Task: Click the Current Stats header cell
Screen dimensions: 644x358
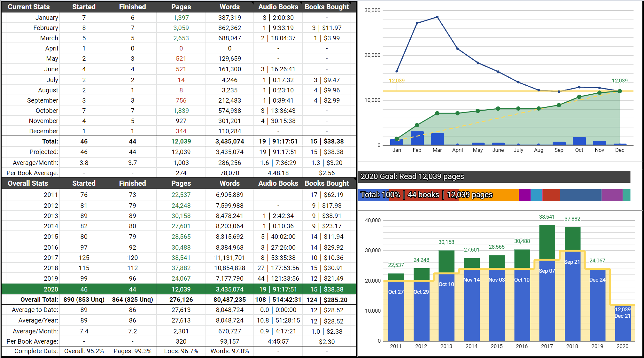Action: (x=29, y=7)
